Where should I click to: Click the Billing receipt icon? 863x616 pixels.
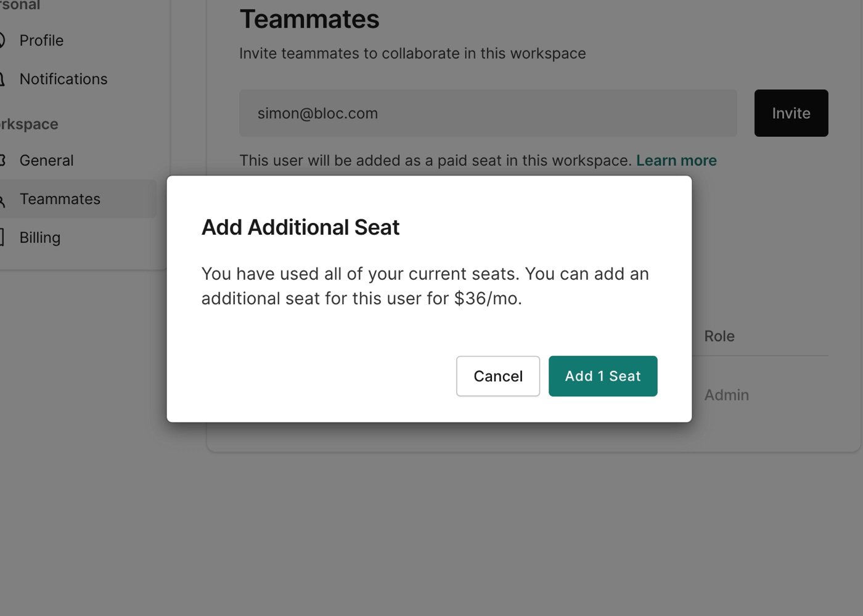point(2,238)
